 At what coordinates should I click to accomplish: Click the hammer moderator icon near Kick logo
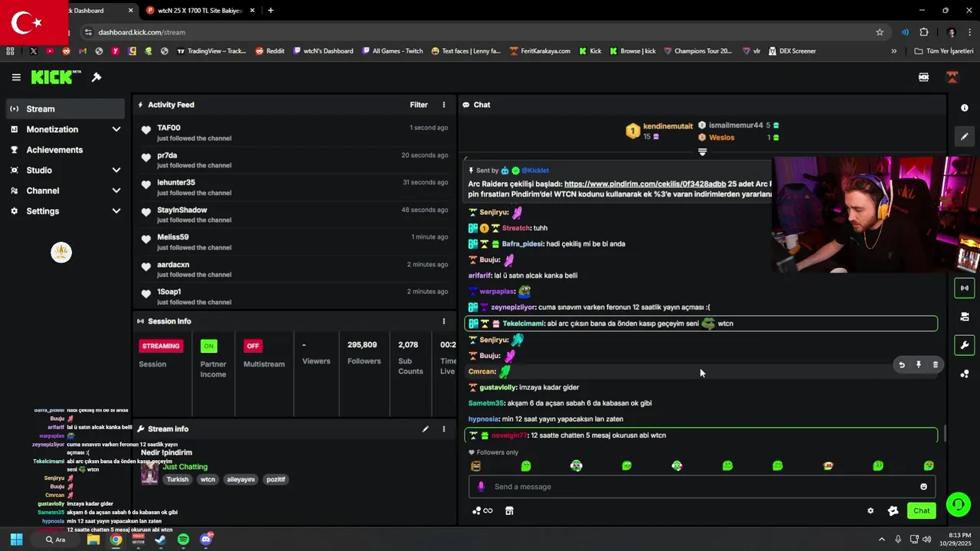click(96, 77)
